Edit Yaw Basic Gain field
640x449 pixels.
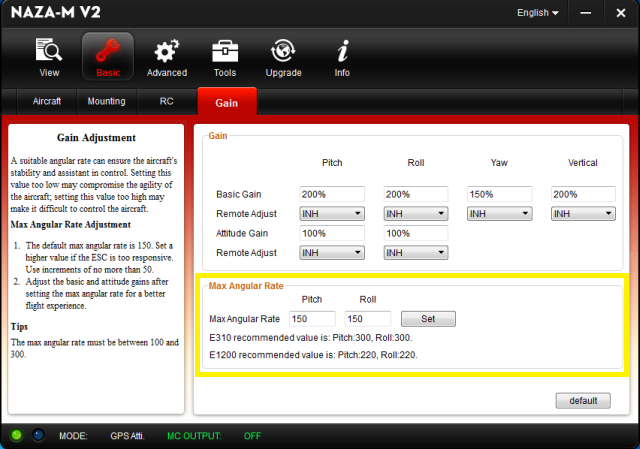[500, 194]
